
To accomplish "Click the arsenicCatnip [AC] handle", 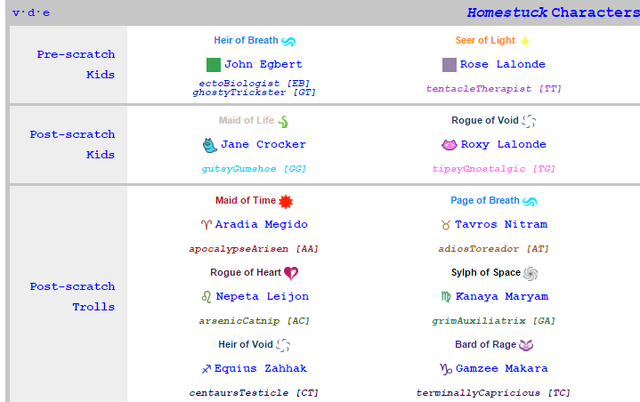I will pos(254,321).
